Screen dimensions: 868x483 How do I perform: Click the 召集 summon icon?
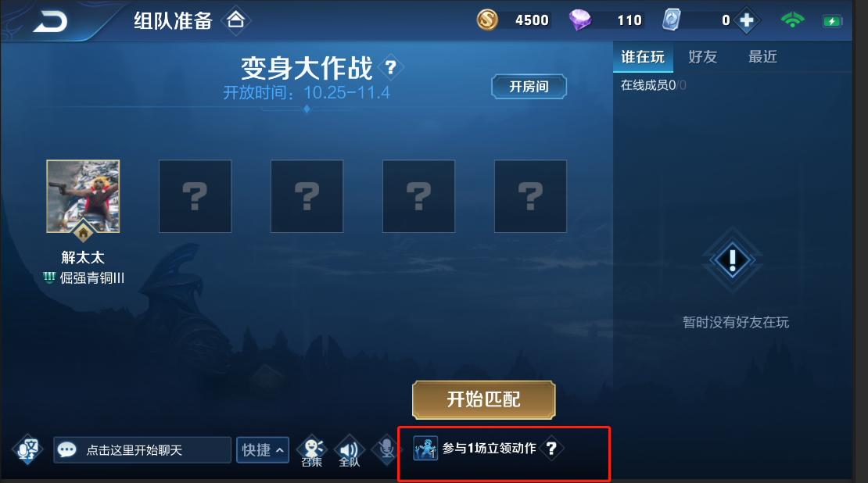click(x=312, y=451)
